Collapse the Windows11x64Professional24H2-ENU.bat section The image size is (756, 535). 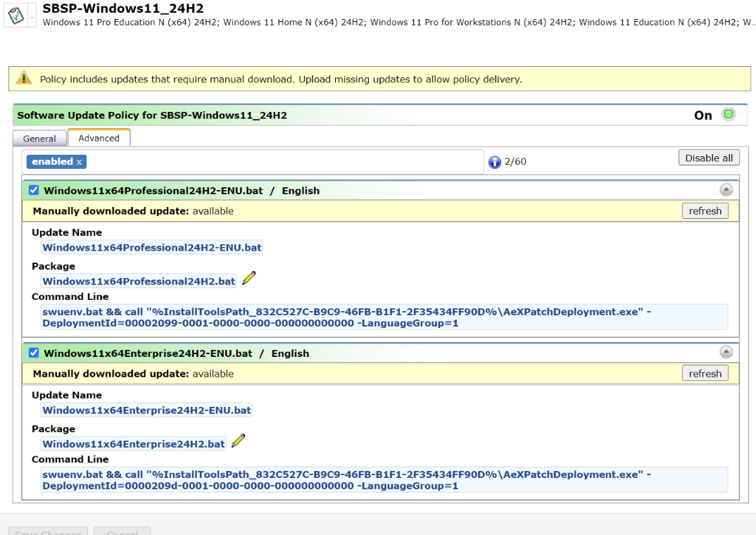[x=726, y=190]
